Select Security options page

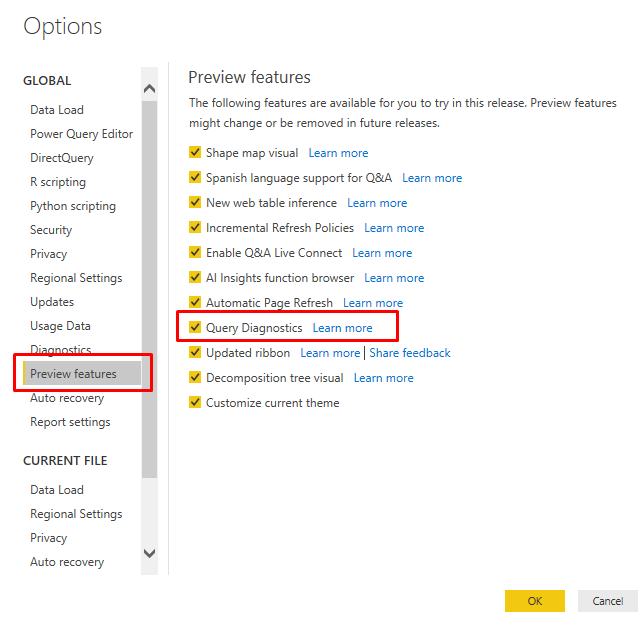click(x=51, y=230)
